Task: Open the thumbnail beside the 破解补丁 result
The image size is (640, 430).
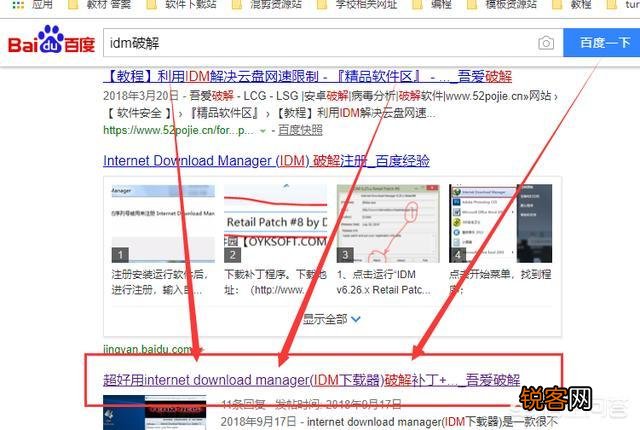Action: point(155,412)
